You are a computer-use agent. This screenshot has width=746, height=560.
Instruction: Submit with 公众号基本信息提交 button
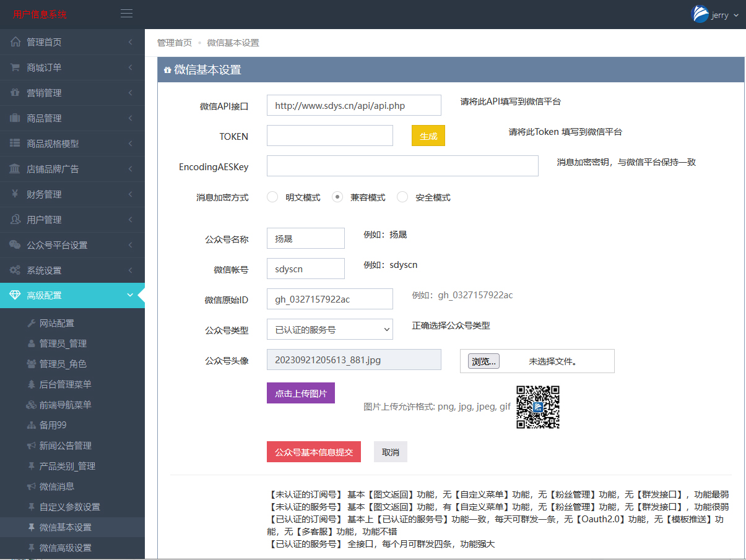[x=313, y=452]
